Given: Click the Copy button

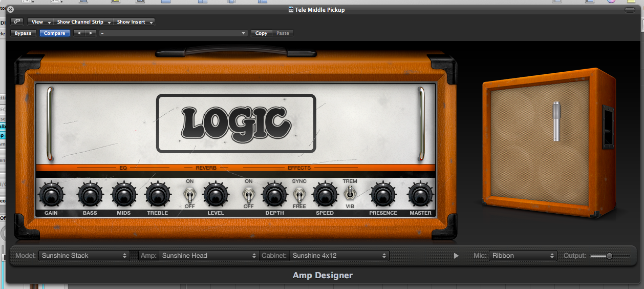Looking at the screenshot, I should pyautogui.click(x=262, y=33).
